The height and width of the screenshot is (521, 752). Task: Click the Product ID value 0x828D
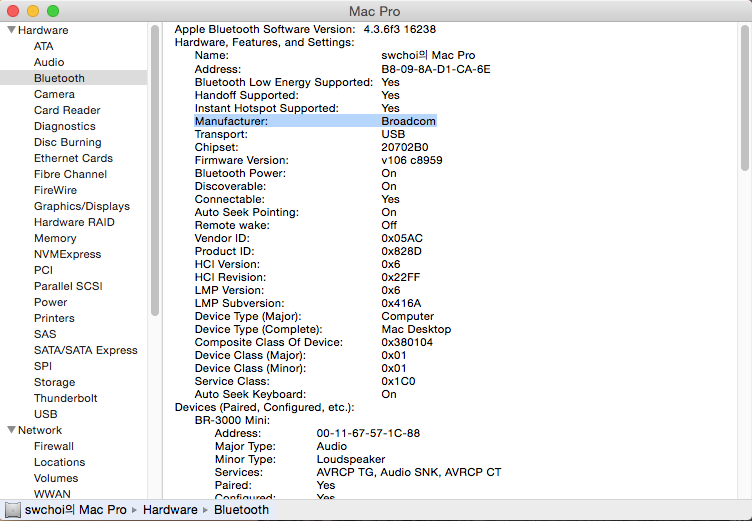[401, 251]
